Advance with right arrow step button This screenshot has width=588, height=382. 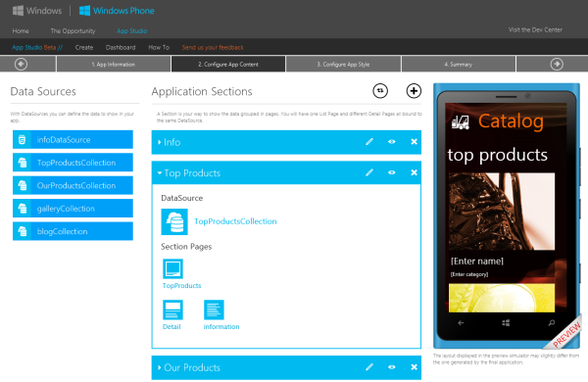point(557,64)
